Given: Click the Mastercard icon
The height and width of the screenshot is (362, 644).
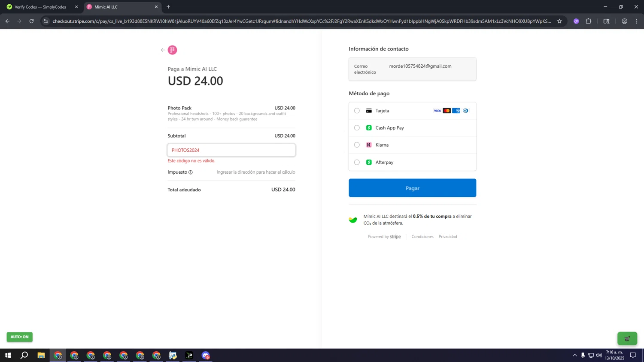Looking at the screenshot, I should pos(447,111).
